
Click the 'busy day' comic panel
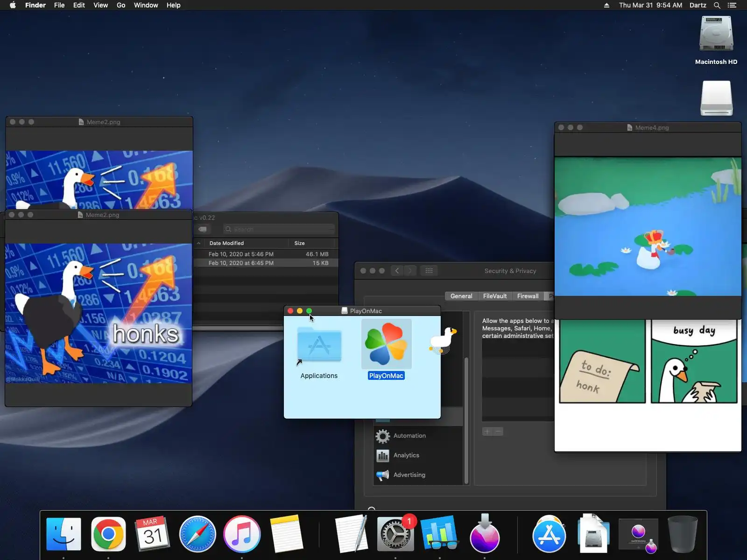click(x=694, y=361)
